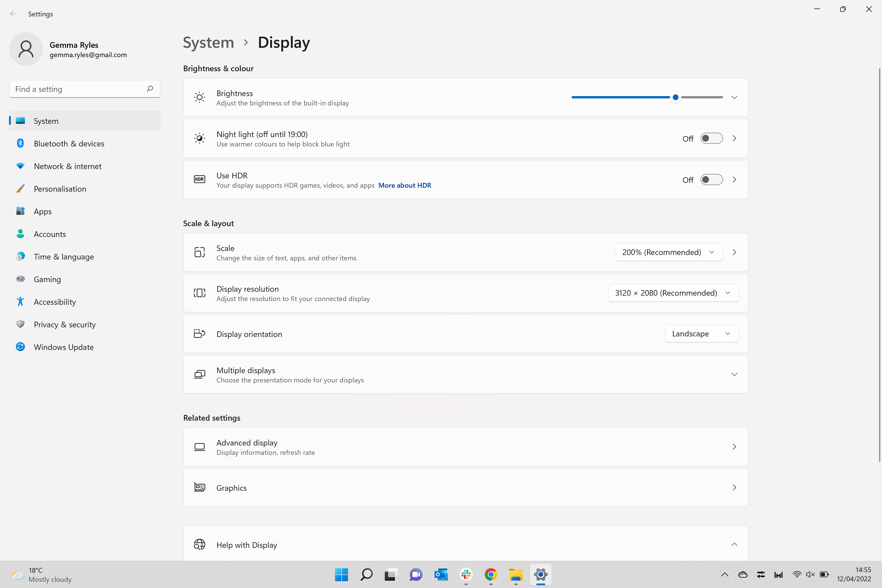Click the Advanced display laptop icon
882x588 pixels.
(x=200, y=447)
